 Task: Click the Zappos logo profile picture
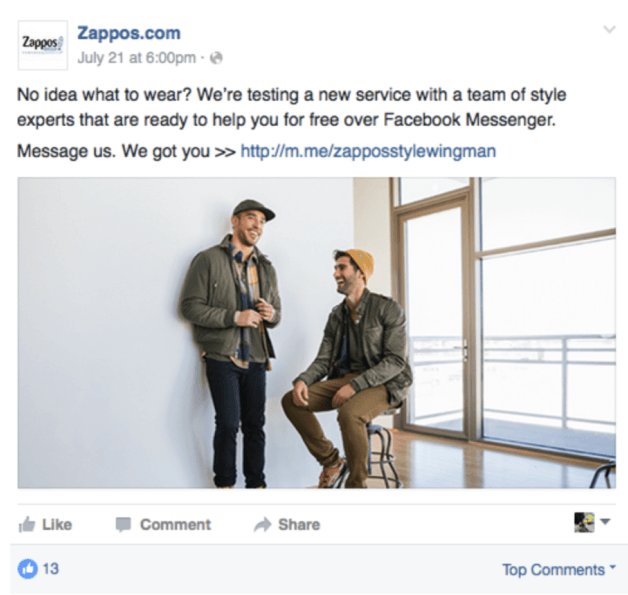[43, 45]
